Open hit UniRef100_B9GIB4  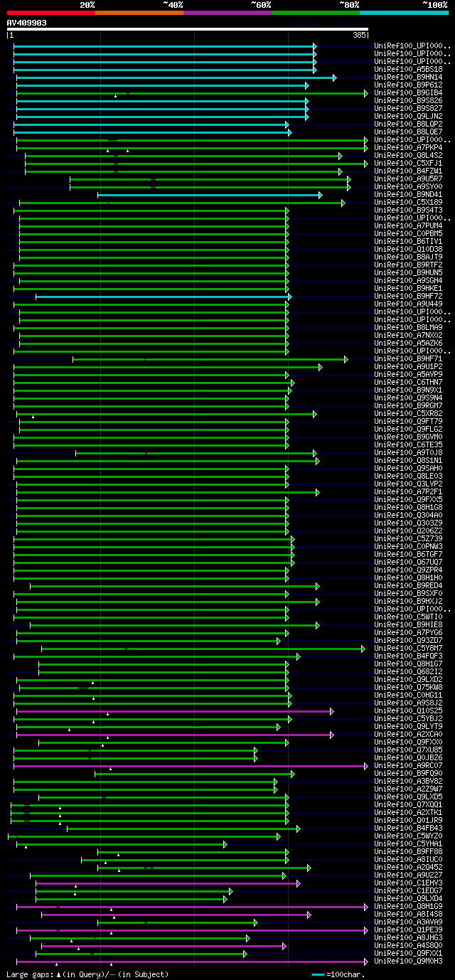coord(409,93)
